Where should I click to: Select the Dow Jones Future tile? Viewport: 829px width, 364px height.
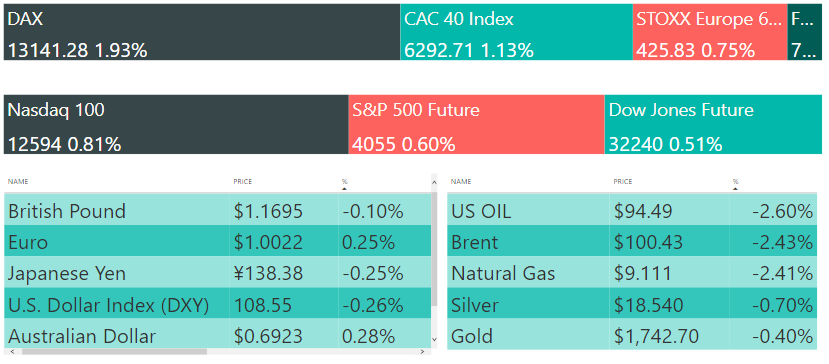click(713, 124)
